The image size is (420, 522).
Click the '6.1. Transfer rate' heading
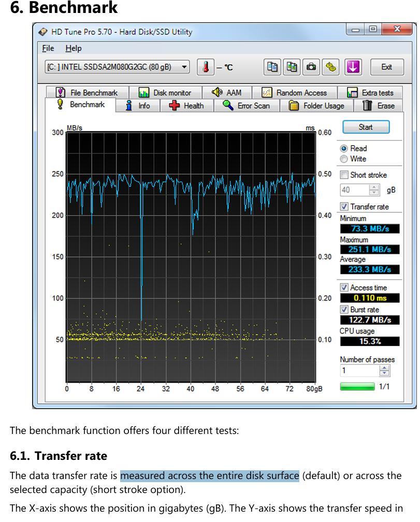coord(58,456)
